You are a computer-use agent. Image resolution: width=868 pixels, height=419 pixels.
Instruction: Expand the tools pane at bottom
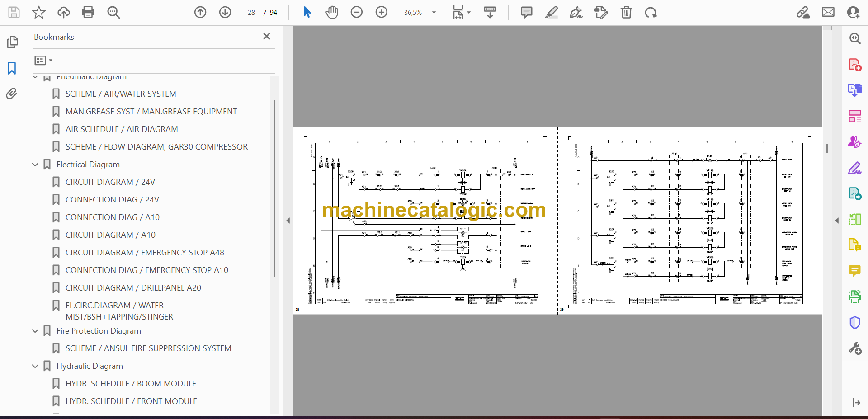point(855,403)
